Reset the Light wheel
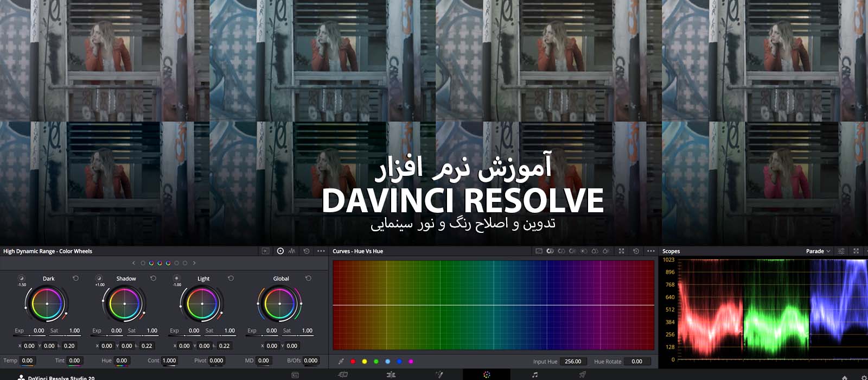 coord(231,278)
